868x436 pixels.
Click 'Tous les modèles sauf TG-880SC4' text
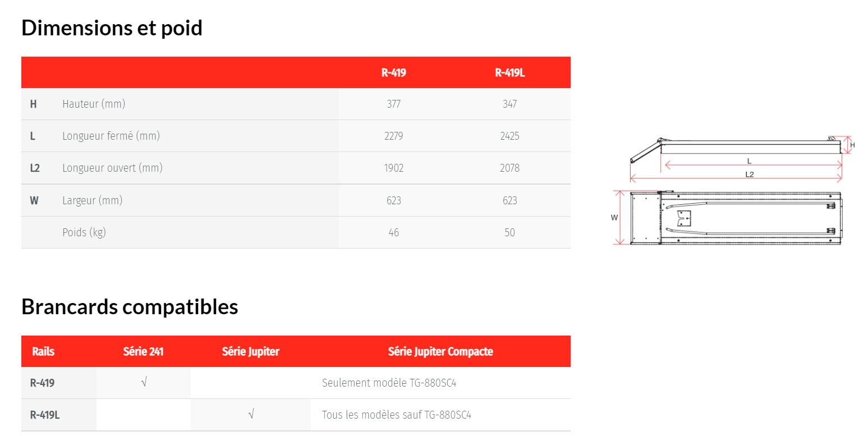click(397, 415)
